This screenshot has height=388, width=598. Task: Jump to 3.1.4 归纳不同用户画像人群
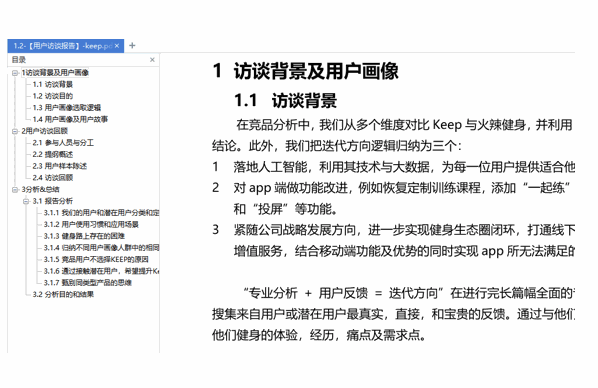click(101, 248)
